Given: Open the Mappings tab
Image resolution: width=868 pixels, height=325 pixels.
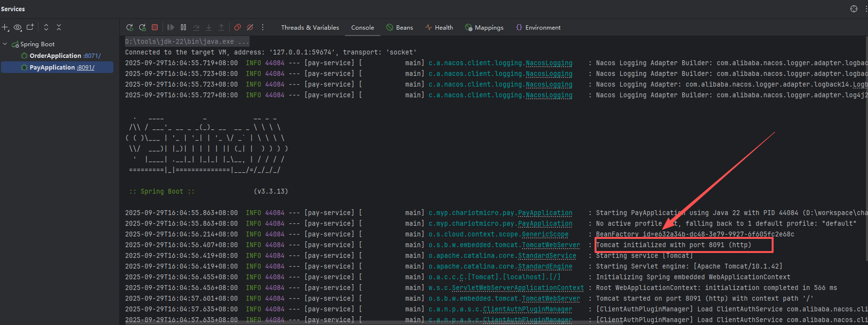Looking at the screenshot, I should pyautogui.click(x=484, y=28).
